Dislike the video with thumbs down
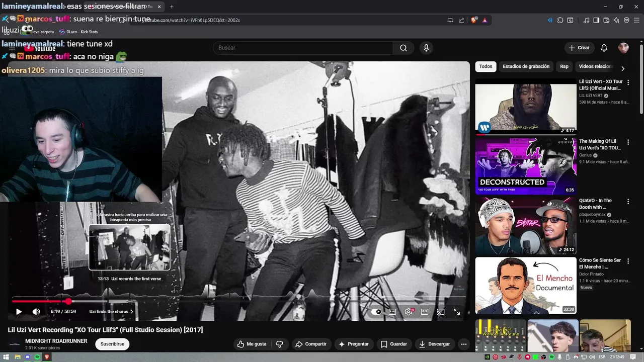 click(280, 344)
